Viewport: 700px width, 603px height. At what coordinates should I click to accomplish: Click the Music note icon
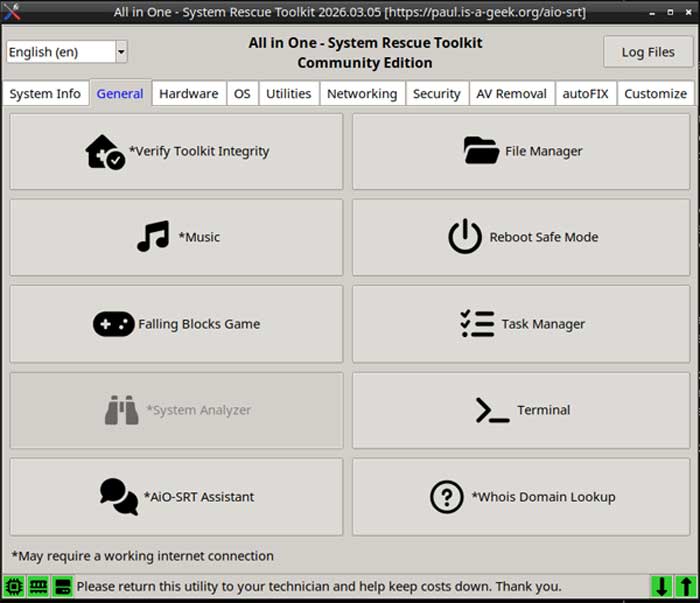coord(153,237)
